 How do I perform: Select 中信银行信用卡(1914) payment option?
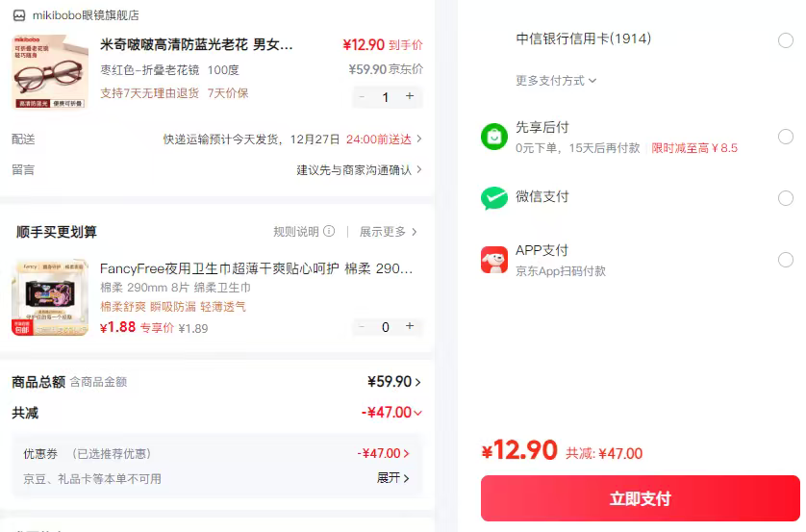pyautogui.click(x=786, y=40)
